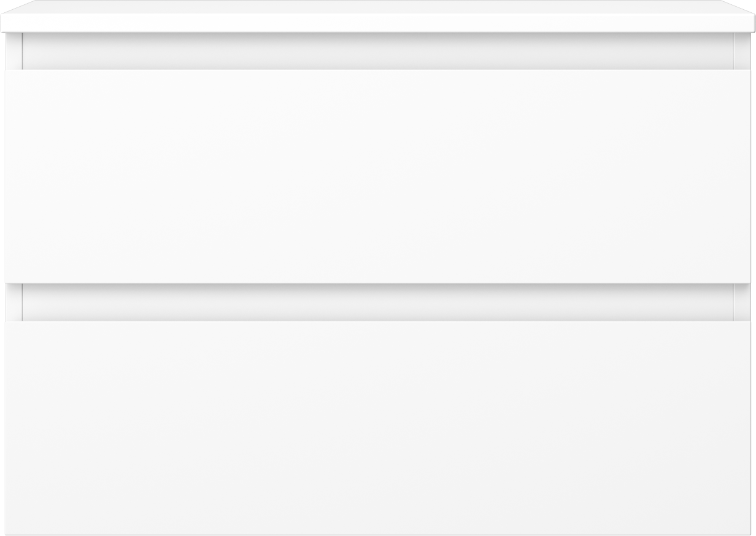Image resolution: width=756 pixels, height=536 pixels.
Task: Click the shadow line beneath the countertop
Action: pyautogui.click(x=377, y=36)
